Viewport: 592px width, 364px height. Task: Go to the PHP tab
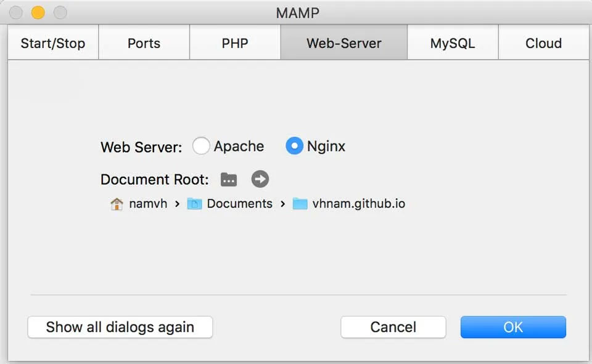[x=234, y=43]
